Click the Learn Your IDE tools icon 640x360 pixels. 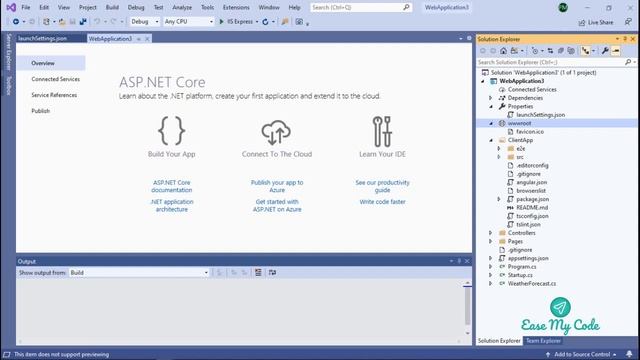point(382,131)
